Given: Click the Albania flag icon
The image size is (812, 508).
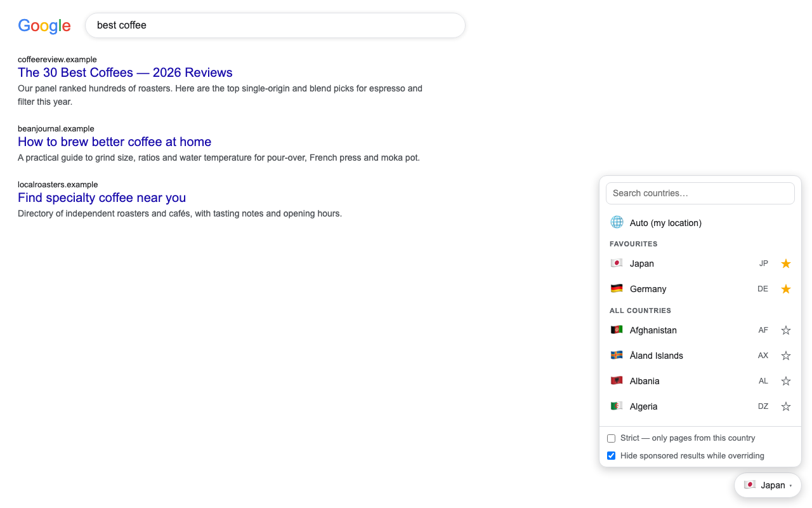Looking at the screenshot, I should 617,380.
